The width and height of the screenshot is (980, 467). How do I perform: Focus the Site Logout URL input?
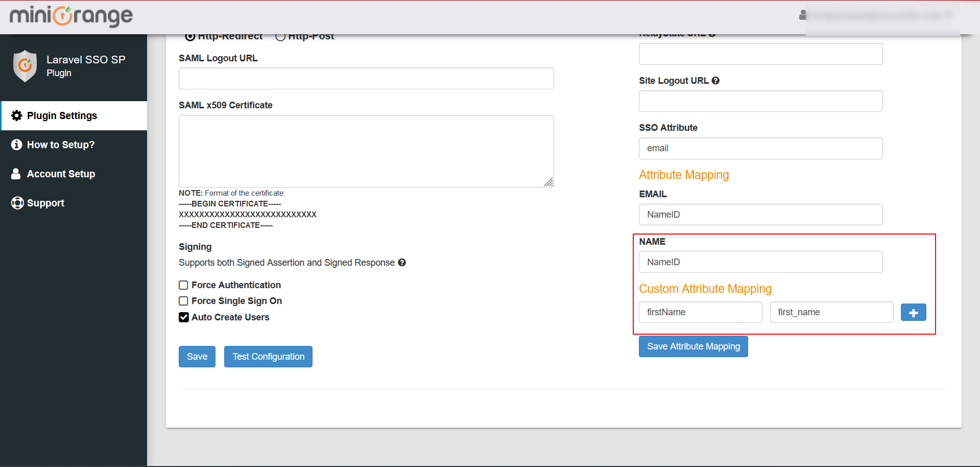pyautogui.click(x=761, y=101)
